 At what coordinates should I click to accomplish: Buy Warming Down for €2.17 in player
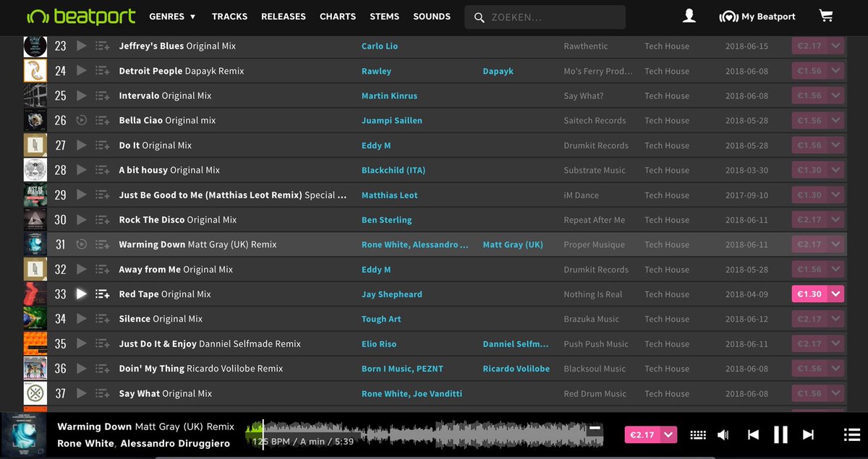(642, 434)
